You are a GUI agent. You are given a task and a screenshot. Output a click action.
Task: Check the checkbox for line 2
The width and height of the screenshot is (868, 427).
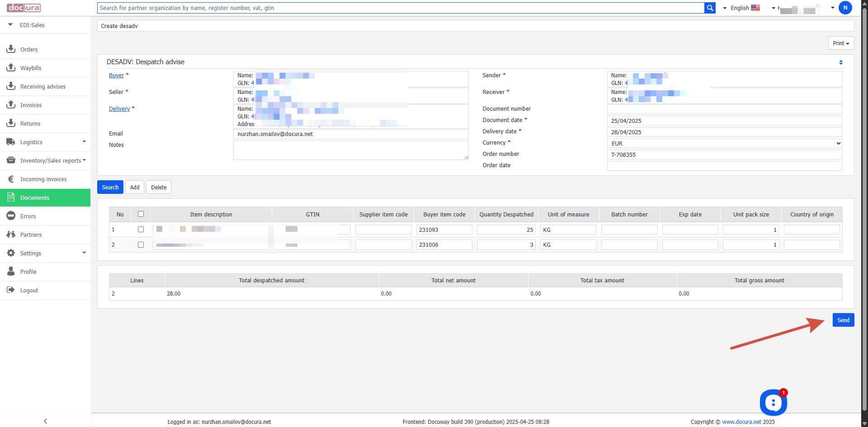point(141,244)
